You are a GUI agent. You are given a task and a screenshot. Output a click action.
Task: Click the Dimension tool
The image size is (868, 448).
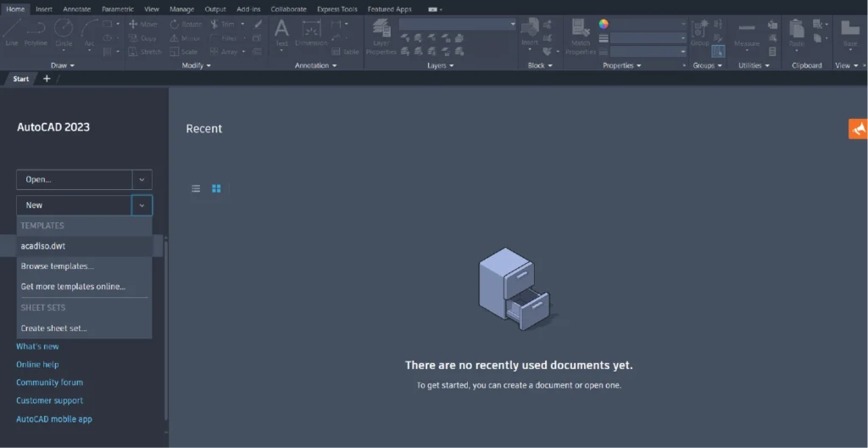311,33
